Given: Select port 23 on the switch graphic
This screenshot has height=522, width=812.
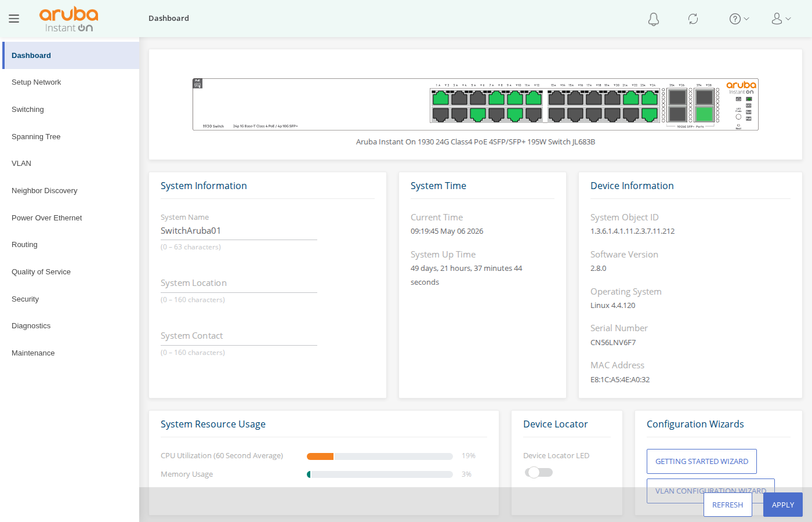Looking at the screenshot, I should click(x=650, y=97).
